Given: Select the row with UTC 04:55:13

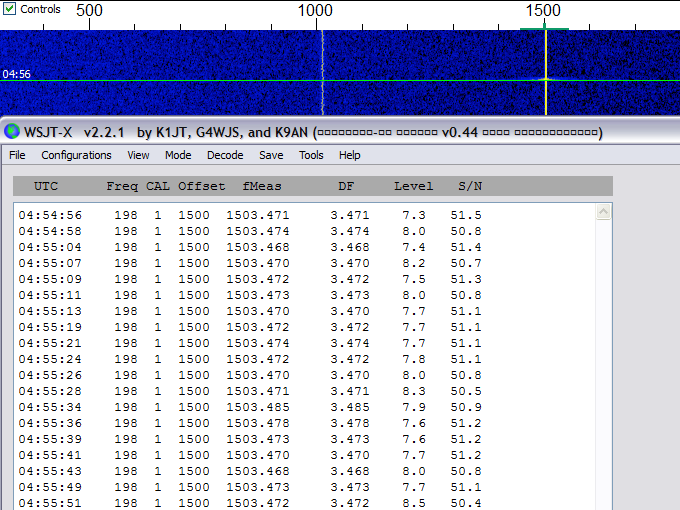Looking at the screenshot, I should pyautogui.click(x=250, y=311).
